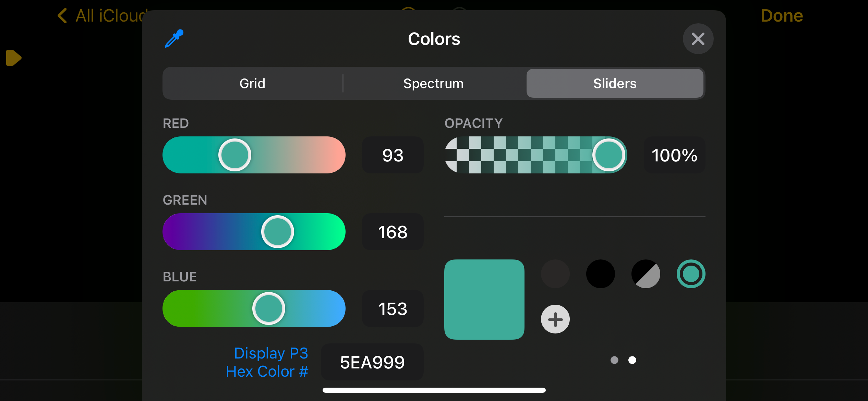Viewport: 868px width, 401px height.
Task: Switch to the Spectrum tab
Action: pyautogui.click(x=433, y=83)
